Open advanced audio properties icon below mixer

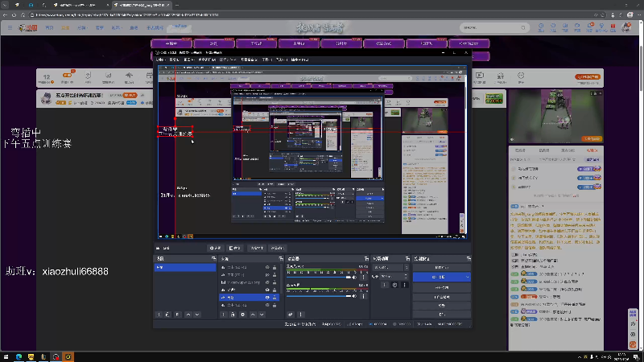coord(291,314)
